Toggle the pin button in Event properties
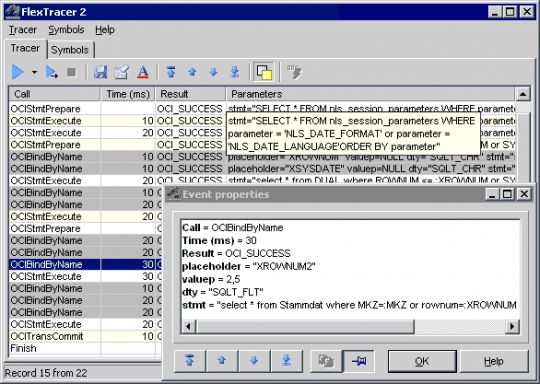This screenshot has height=384, width=540. [359, 361]
